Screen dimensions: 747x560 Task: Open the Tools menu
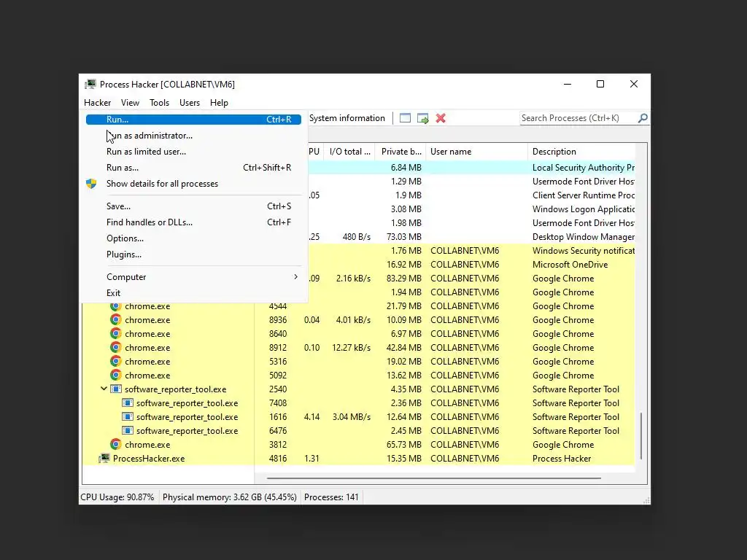coord(159,103)
